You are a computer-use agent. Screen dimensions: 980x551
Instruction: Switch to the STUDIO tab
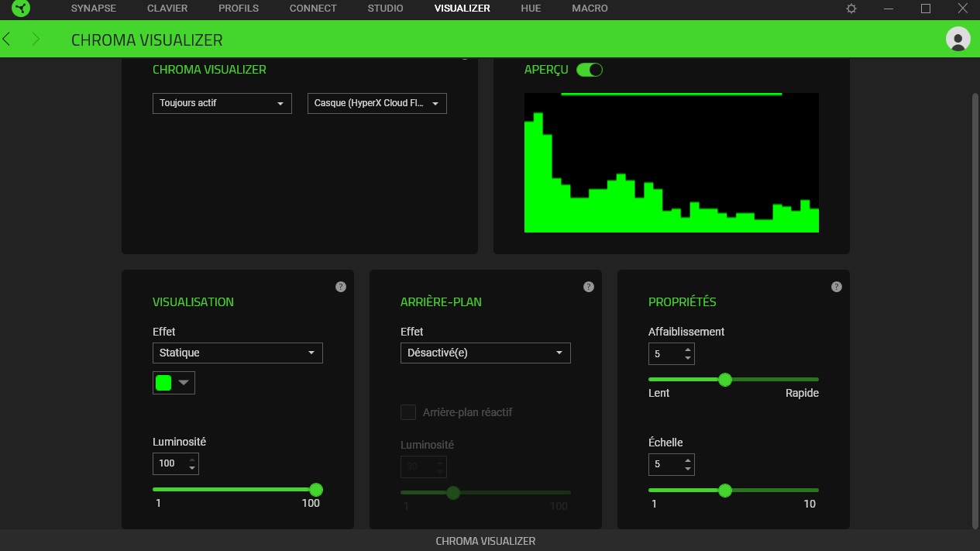click(x=385, y=9)
